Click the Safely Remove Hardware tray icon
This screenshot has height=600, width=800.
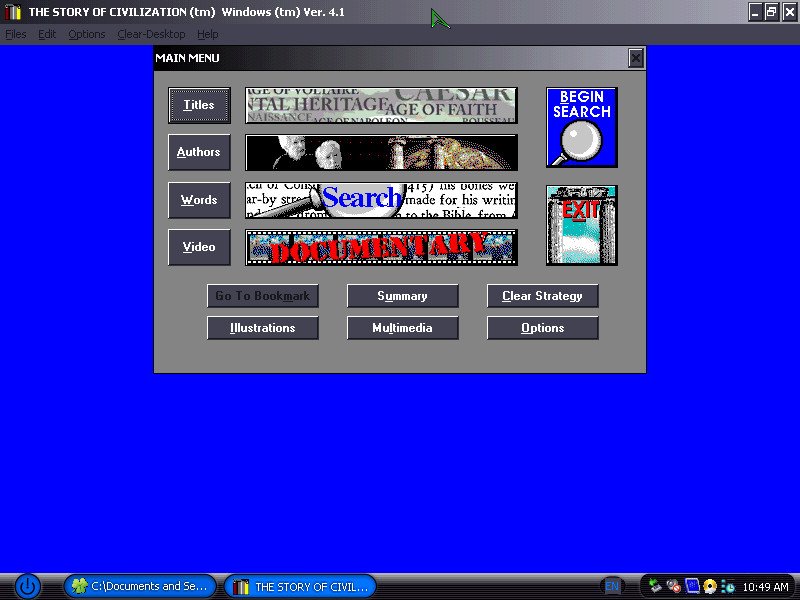coord(655,586)
